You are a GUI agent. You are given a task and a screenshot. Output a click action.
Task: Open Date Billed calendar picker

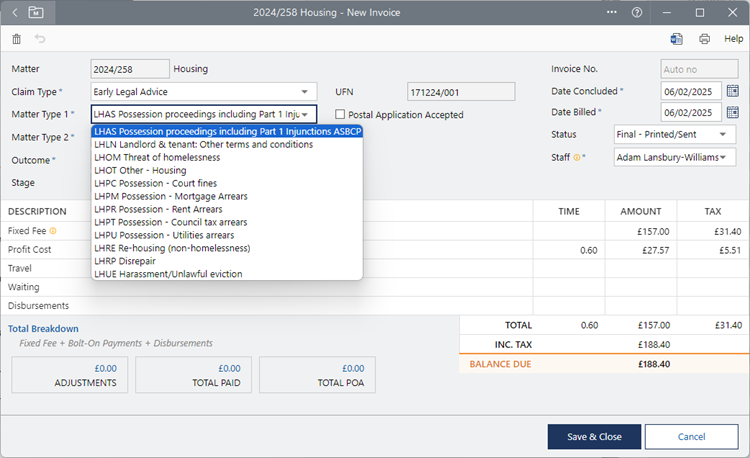pyautogui.click(x=732, y=112)
